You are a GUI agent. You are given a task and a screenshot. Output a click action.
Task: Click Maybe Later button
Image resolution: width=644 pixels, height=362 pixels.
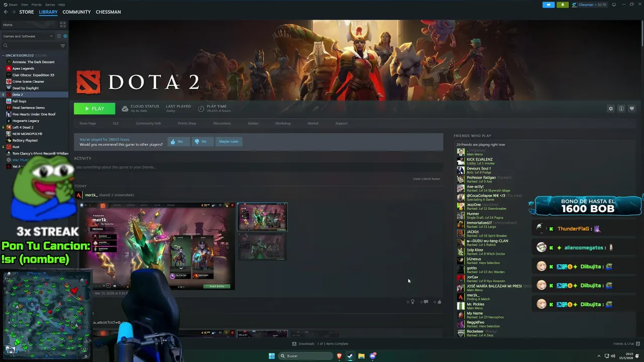(228, 141)
